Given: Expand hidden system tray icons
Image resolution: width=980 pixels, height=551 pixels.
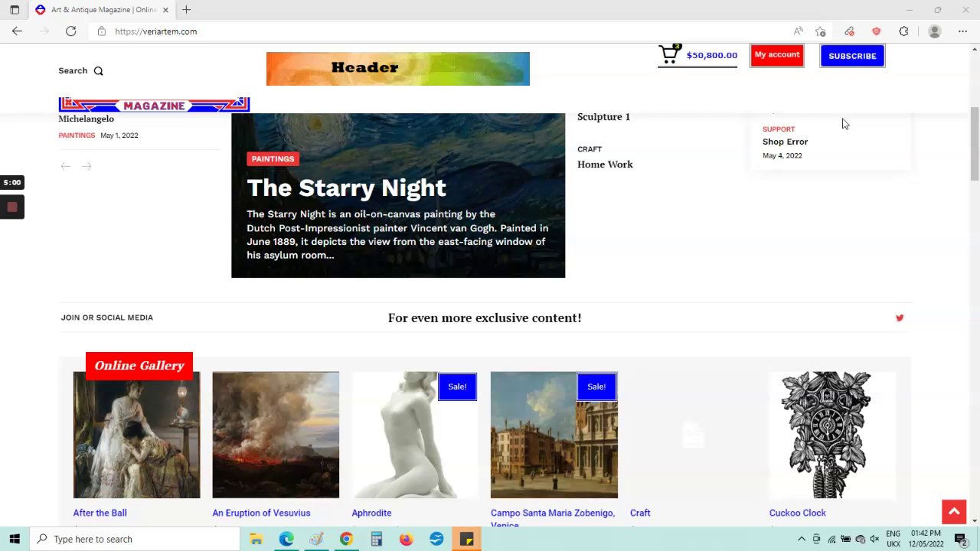Looking at the screenshot, I should [x=802, y=539].
